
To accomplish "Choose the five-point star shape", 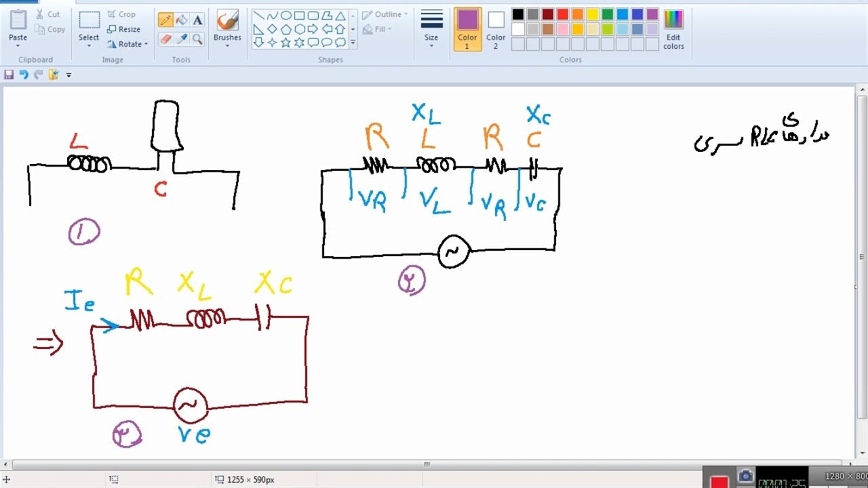I will (285, 43).
